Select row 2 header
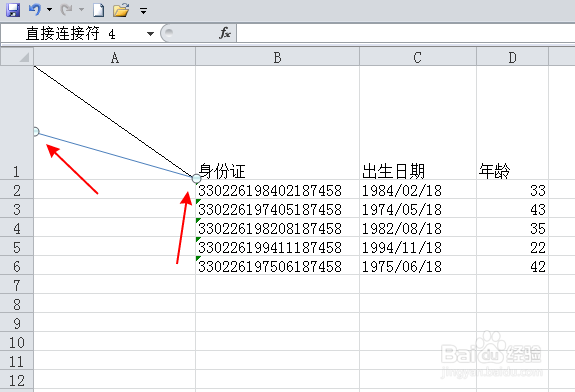Screen dimensions: 575x392 point(17,189)
